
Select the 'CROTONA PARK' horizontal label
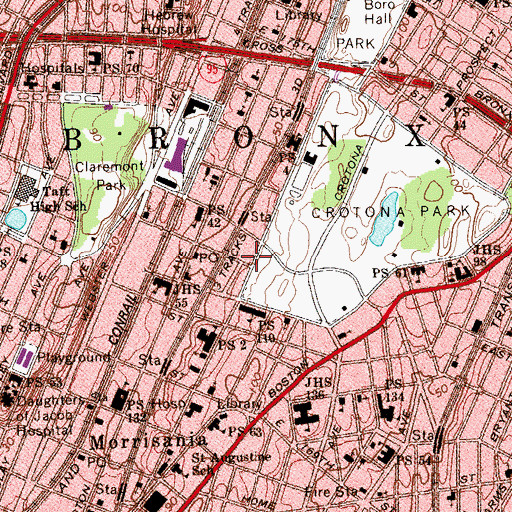coord(390,212)
